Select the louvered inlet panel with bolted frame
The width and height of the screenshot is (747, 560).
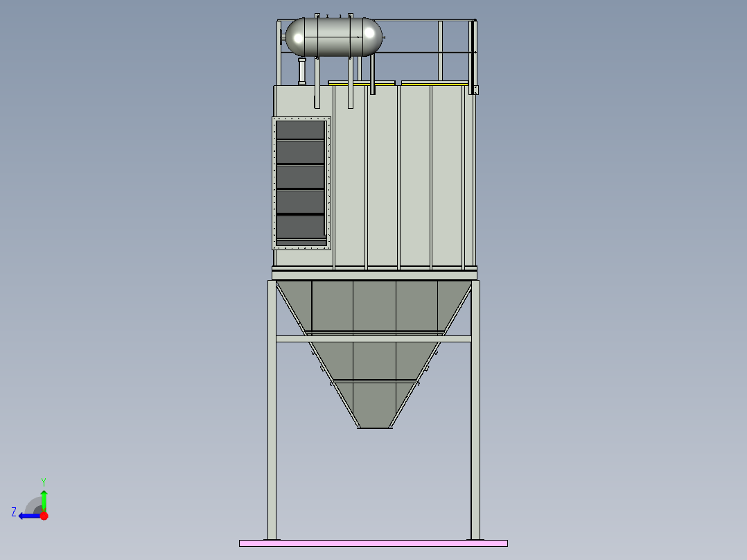(x=301, y=183)
